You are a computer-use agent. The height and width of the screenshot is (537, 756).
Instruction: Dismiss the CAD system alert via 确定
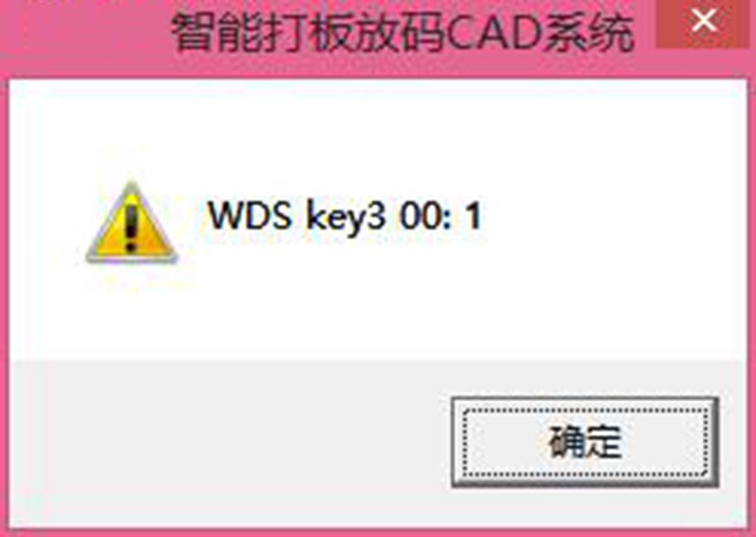point(585,442)
